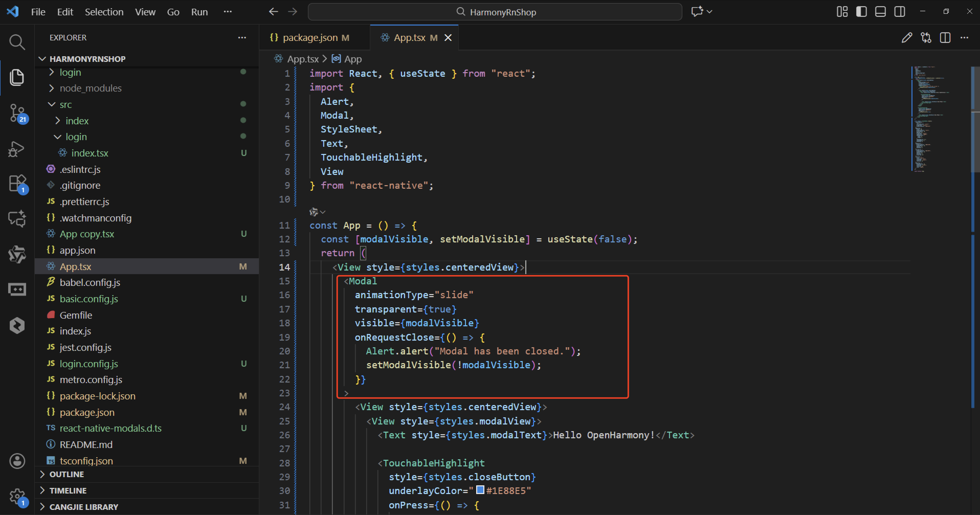Open the Go menu
The width and height of the screenshot is (980, 515).
pyautogui.click(x=173, y=12)
